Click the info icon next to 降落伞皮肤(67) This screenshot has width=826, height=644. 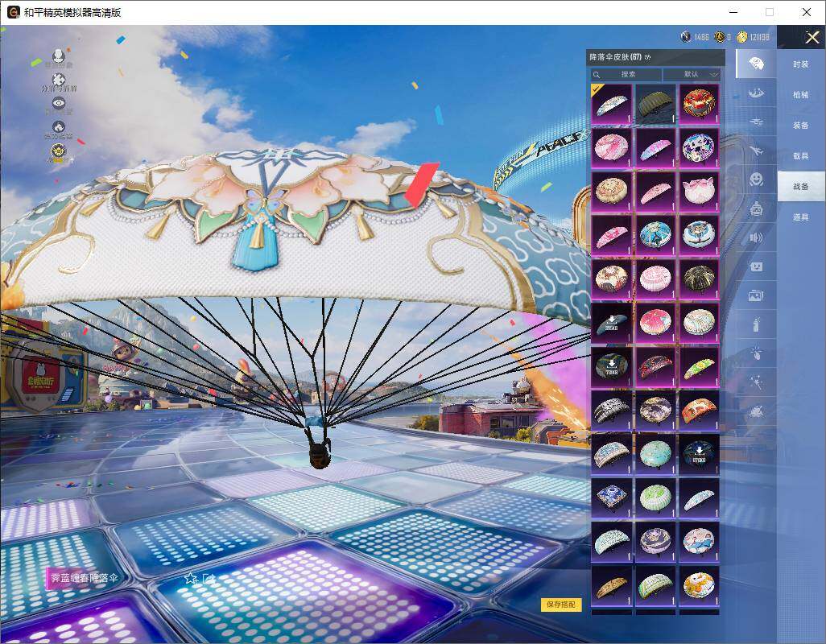(647, 57)
